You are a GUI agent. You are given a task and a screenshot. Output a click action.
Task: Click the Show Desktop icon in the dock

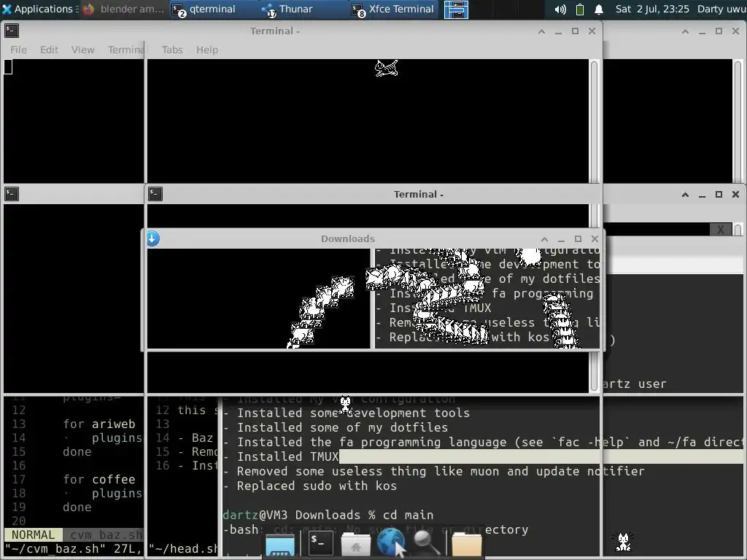coord(279,545)
